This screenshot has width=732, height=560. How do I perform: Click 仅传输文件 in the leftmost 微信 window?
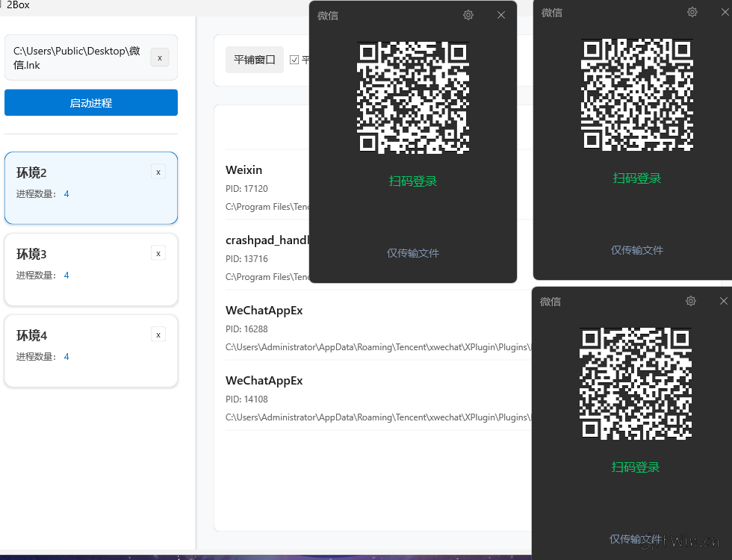click(413, 253)
